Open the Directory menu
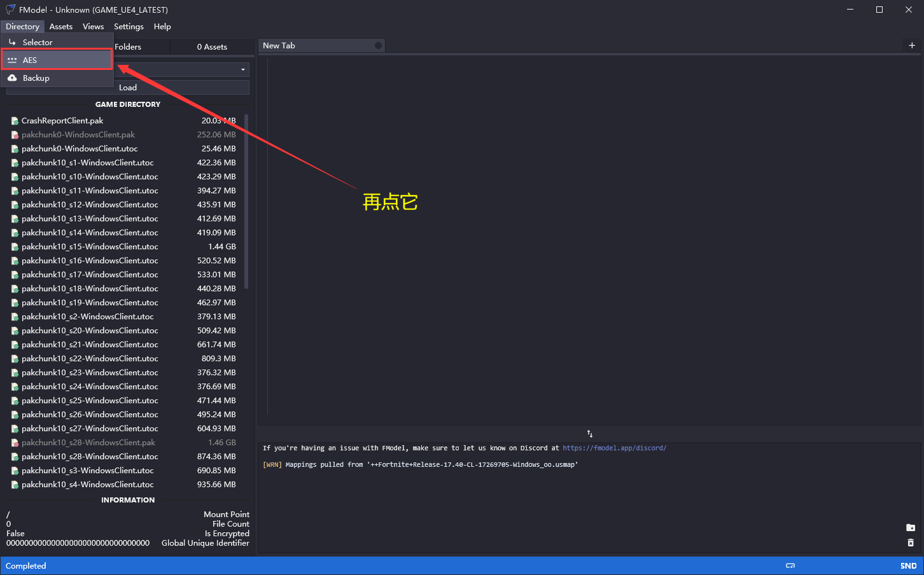 point(22,27)
